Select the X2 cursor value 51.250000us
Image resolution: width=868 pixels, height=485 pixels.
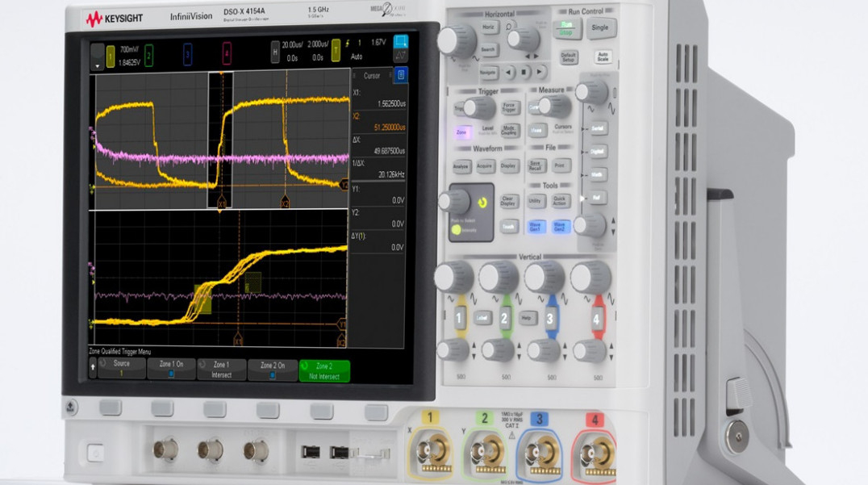pyautogui.click(x=389, y=128)
